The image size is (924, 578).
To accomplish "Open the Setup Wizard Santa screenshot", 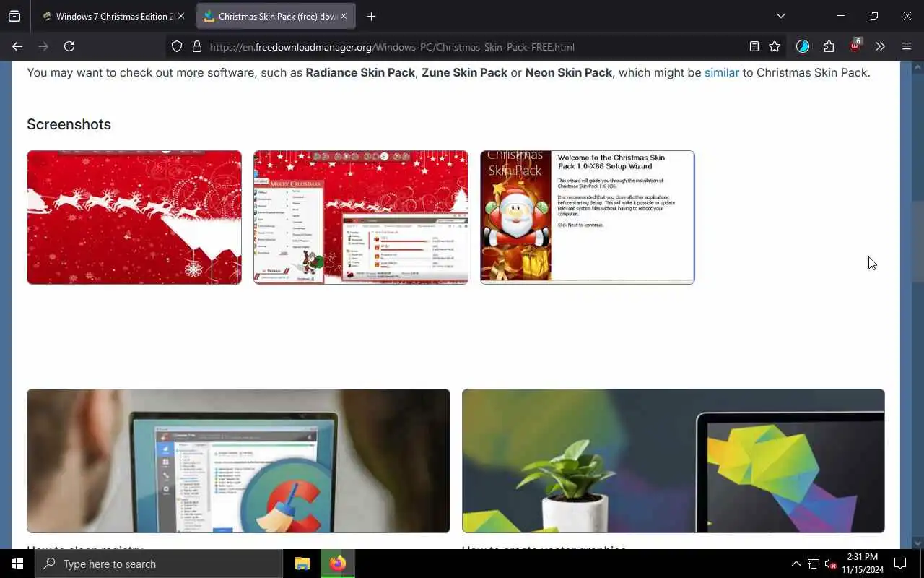I will point(588,217).
